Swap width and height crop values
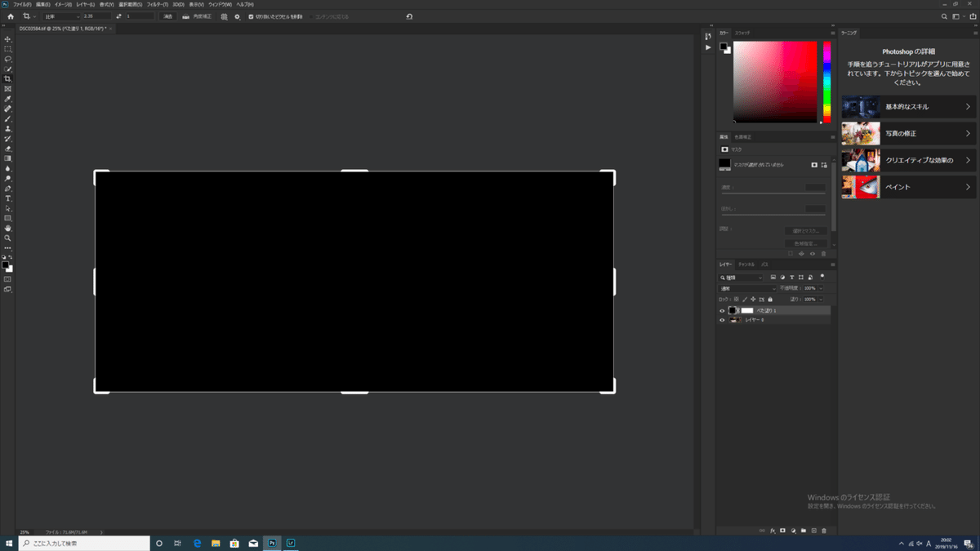Image resolution: width=980 pixels, height=551 pixels. point(120,16)
